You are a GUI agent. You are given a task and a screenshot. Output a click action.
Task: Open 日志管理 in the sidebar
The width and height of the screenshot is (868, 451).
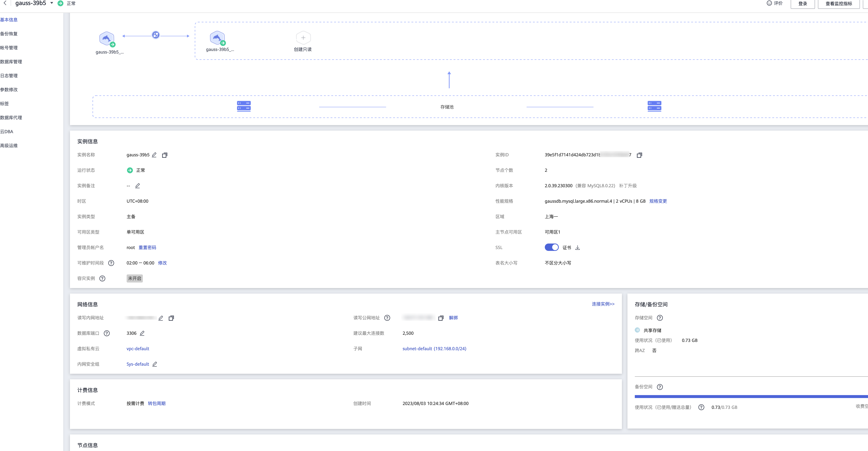9,75
